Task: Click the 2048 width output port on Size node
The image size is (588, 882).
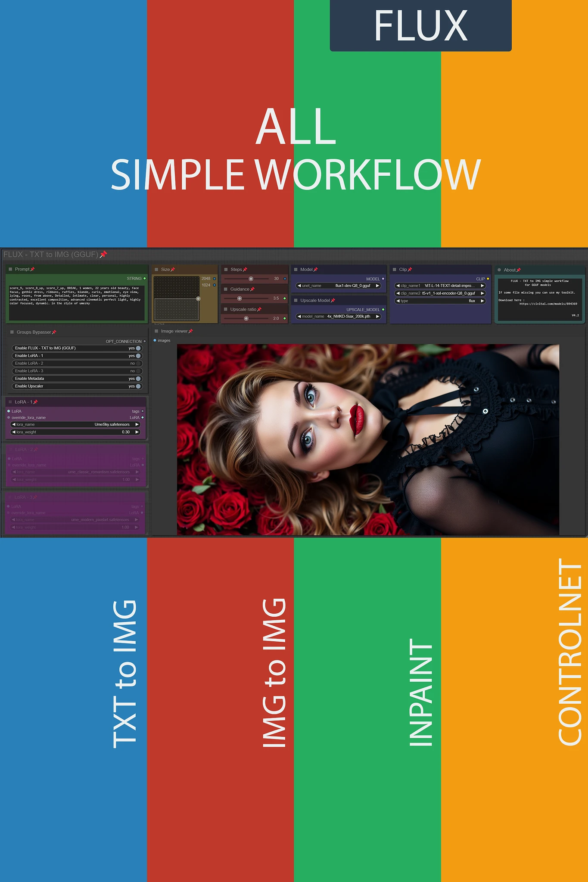Action: 215,279
